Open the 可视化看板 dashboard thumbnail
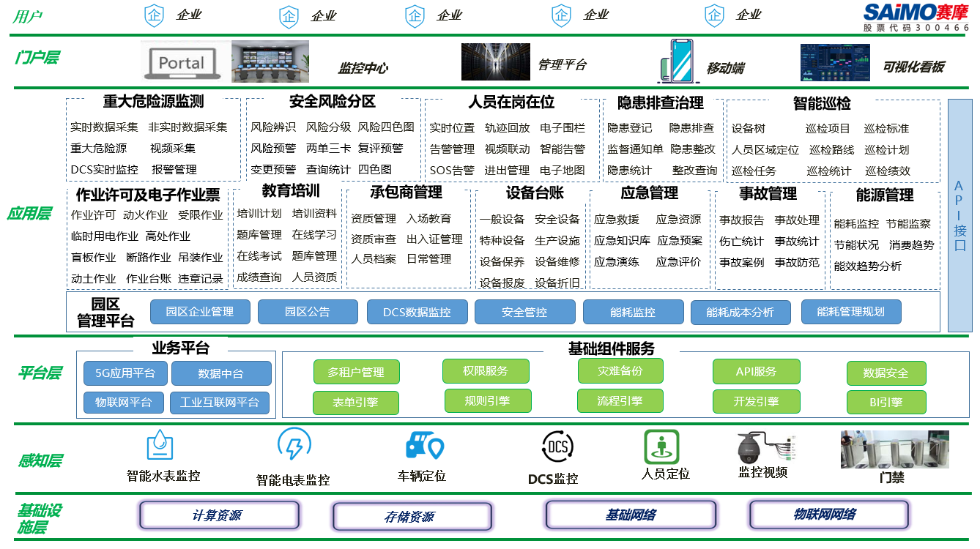Image resolution: width=980 pixels, height=549 pixels. point(834,61)
